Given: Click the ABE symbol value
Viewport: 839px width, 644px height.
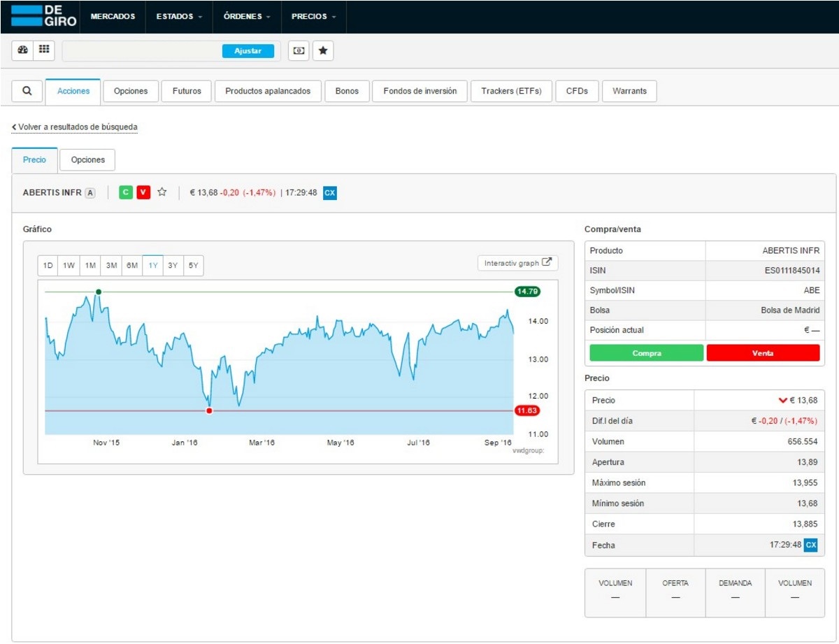Looking at the screenshot, I should coord(812,291).
